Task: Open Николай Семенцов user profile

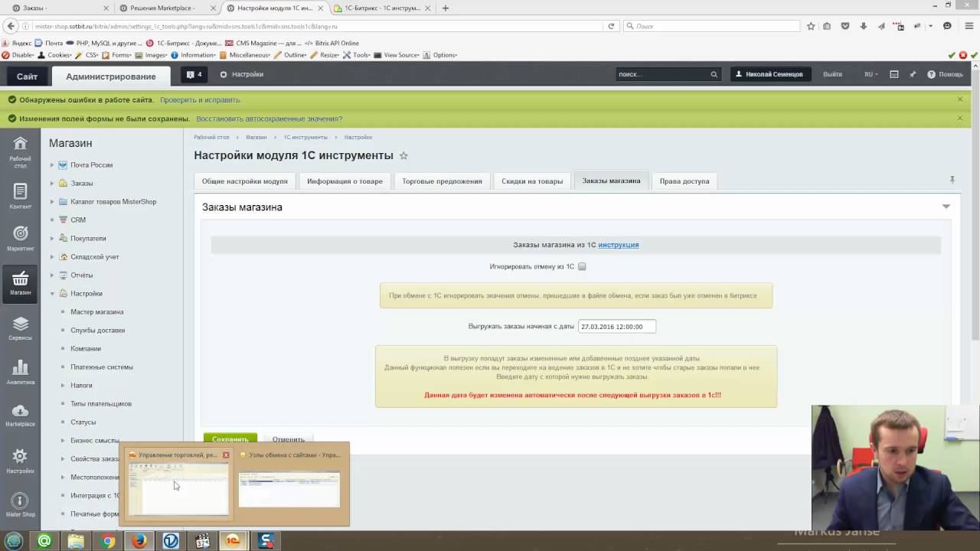Action: (769, 74)
